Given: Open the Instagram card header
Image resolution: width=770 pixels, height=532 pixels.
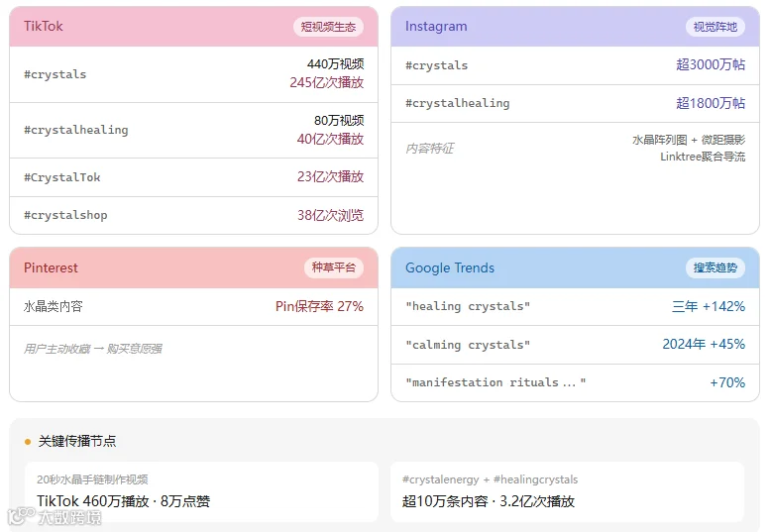Looking at the screenshot, I should (575, 27).
